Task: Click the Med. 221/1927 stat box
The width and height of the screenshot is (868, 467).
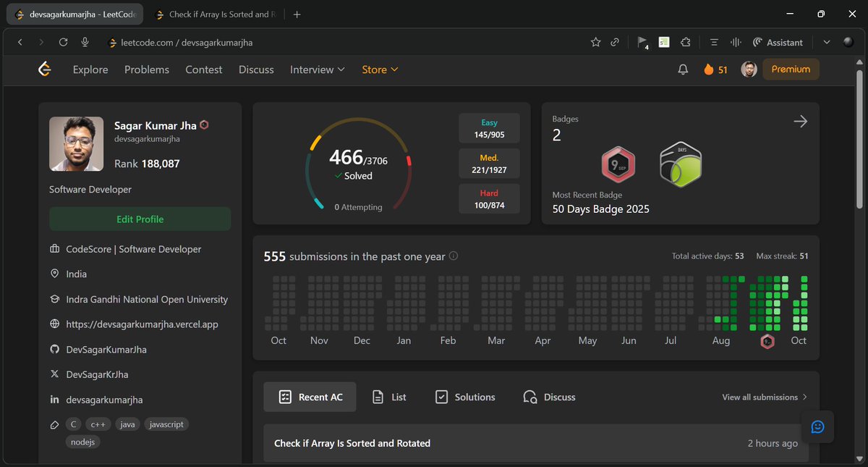Action: pyautogui.click(x=490, y=164)
